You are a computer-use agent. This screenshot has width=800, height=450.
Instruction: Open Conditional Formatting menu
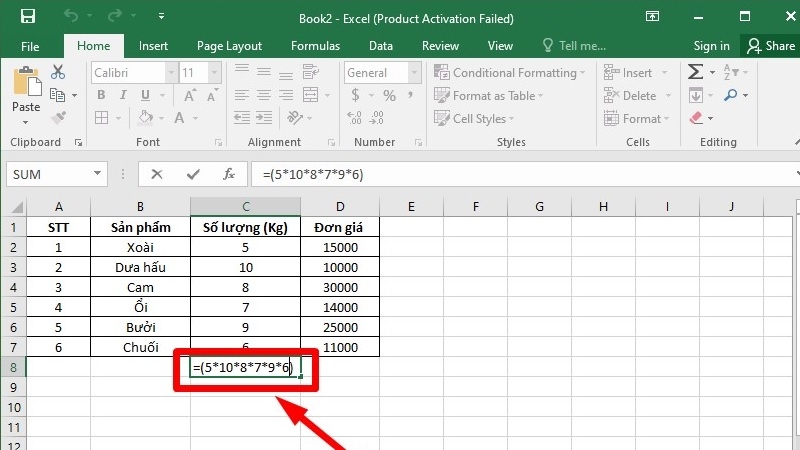pos(509,72)
